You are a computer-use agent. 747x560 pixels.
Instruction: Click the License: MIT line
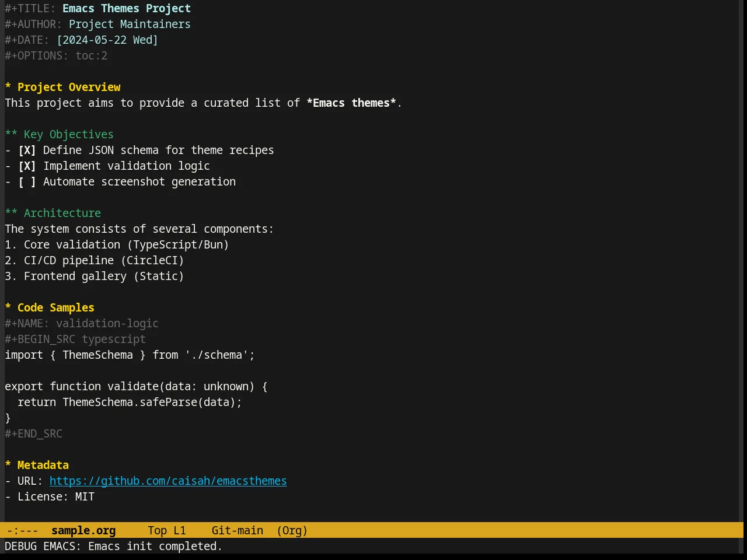[50, 497]
